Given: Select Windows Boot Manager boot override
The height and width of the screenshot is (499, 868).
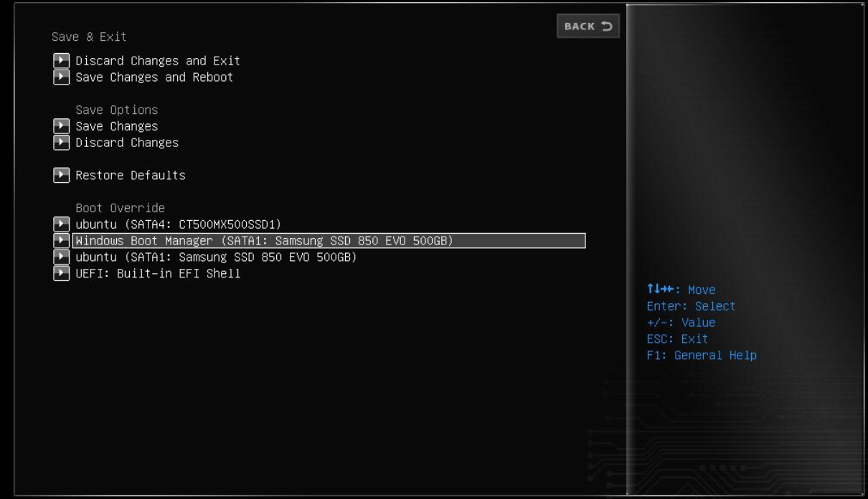Looking at the screenshot, I should 329,241.
